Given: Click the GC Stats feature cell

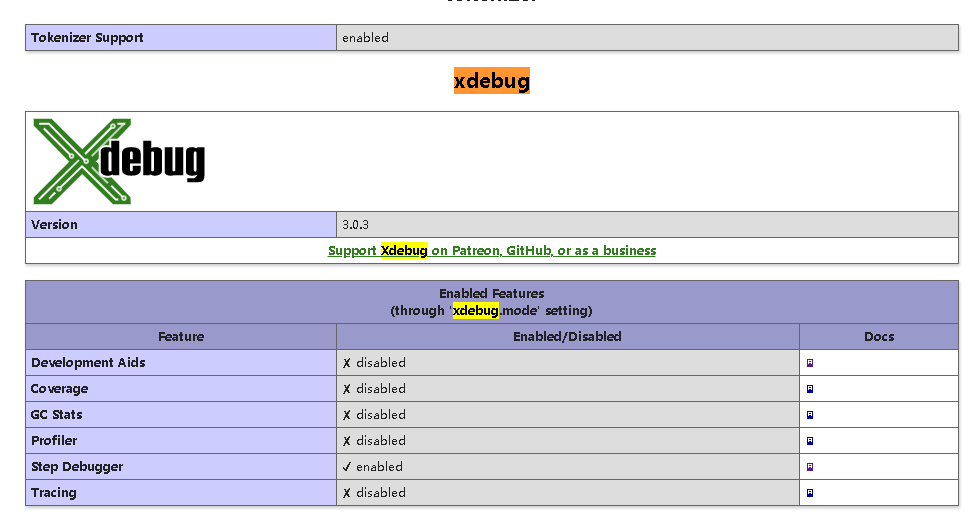Looking at the screenshot, I should 181,415.
